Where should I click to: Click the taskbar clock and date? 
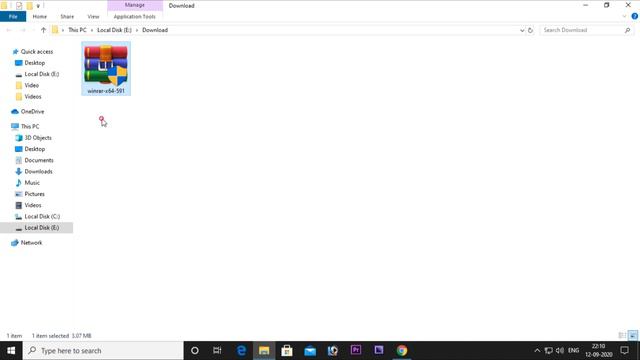599,351
